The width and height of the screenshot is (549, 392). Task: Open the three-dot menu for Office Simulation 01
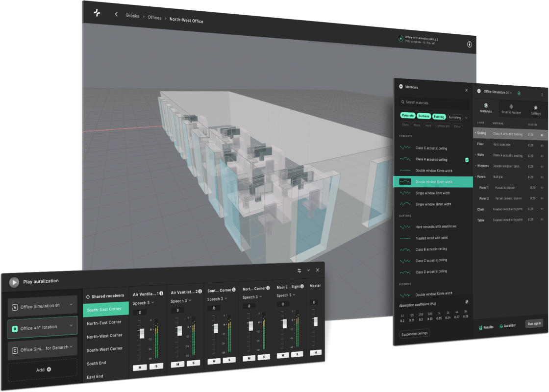tap(542, 94)
